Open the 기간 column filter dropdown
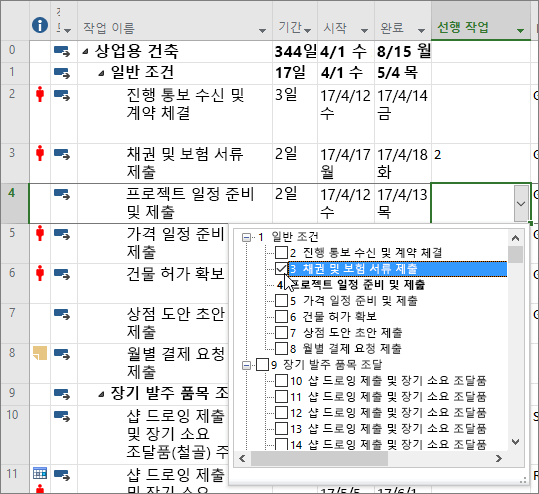Viewport: 539px width, 494px height. coord(307,31)
